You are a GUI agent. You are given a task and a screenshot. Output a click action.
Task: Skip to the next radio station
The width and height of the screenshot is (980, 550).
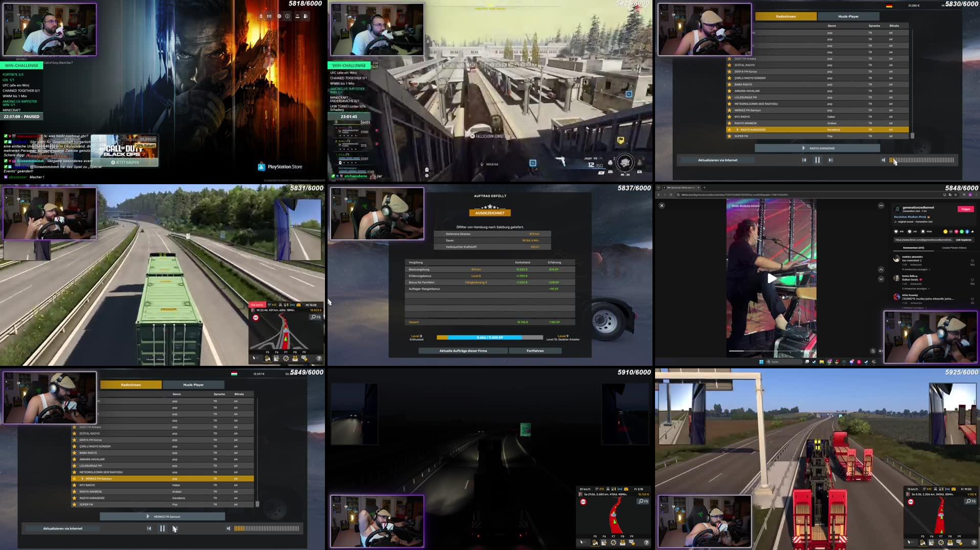point(830,160)
